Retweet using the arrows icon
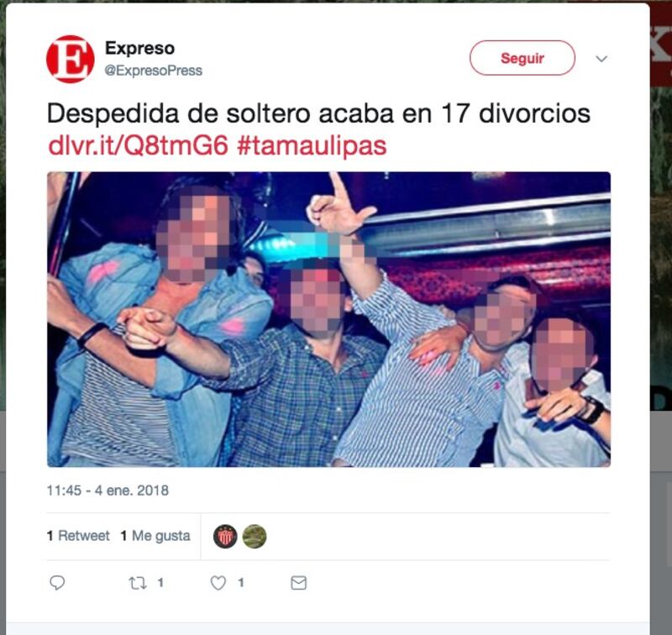 (138, 583)
